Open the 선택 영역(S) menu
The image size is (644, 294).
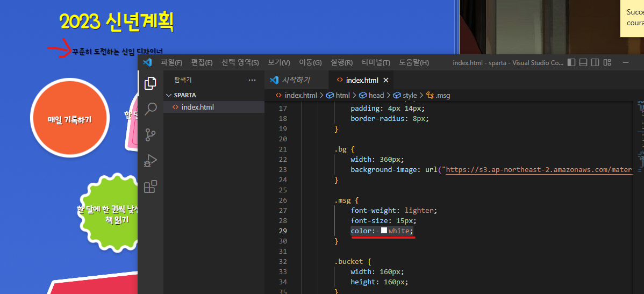(240, 63)
